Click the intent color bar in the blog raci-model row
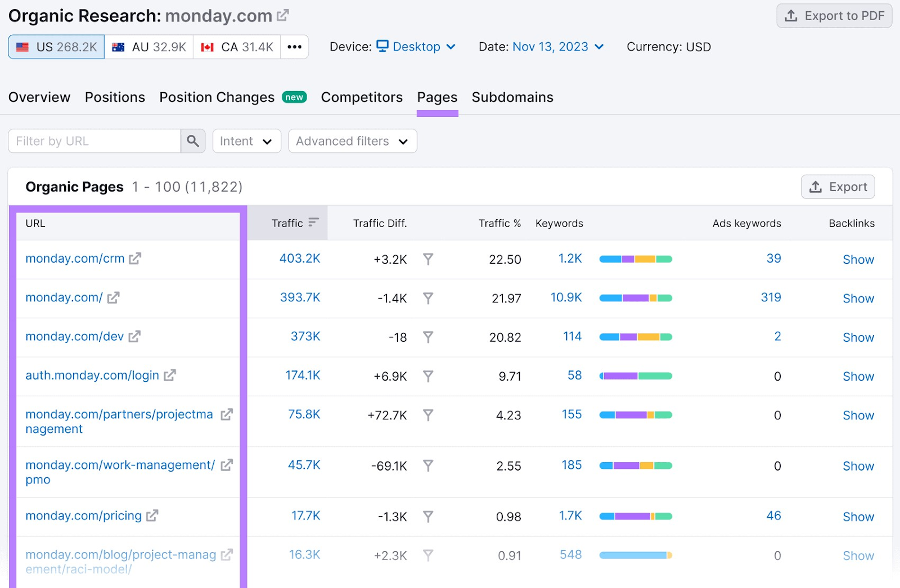Viewport: 900px width, 588px height. pos(636,555)
